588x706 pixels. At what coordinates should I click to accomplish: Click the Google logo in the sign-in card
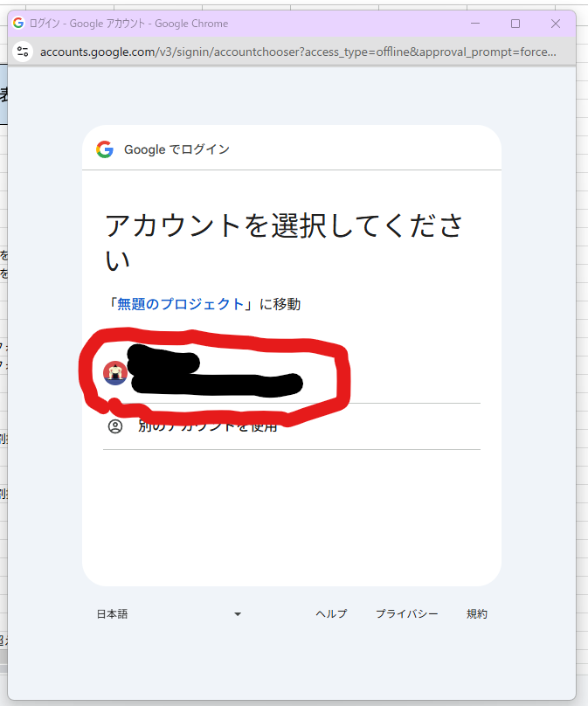(x=105, y=149)
